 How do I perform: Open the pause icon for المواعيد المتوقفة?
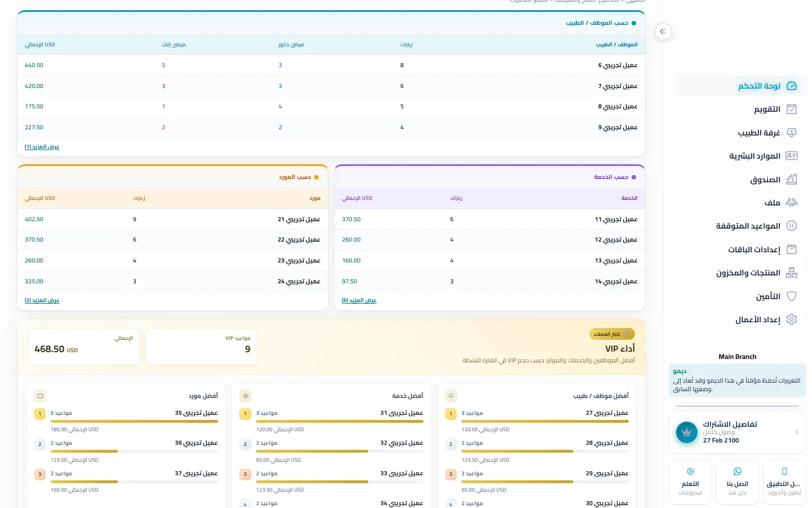pos(792,226)
